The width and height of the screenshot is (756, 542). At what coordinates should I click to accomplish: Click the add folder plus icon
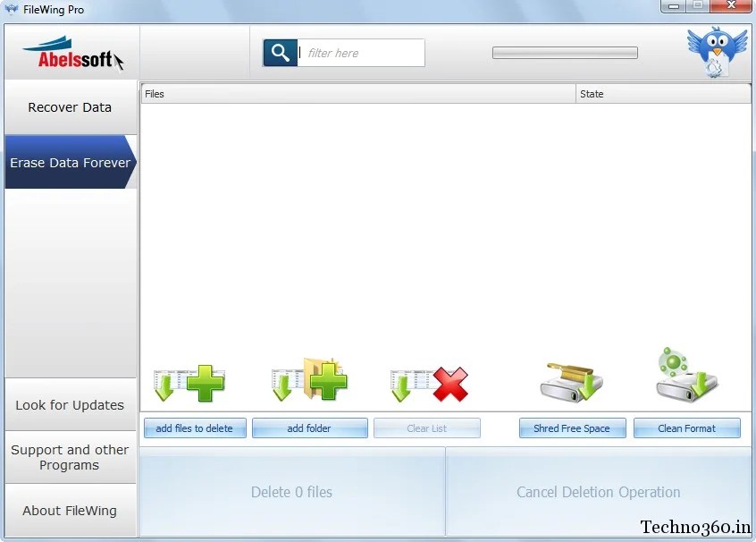pos(309,380)
